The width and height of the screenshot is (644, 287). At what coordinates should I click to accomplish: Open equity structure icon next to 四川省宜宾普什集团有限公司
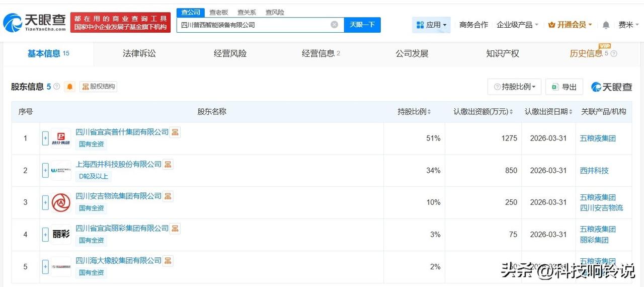click(175, 132)
